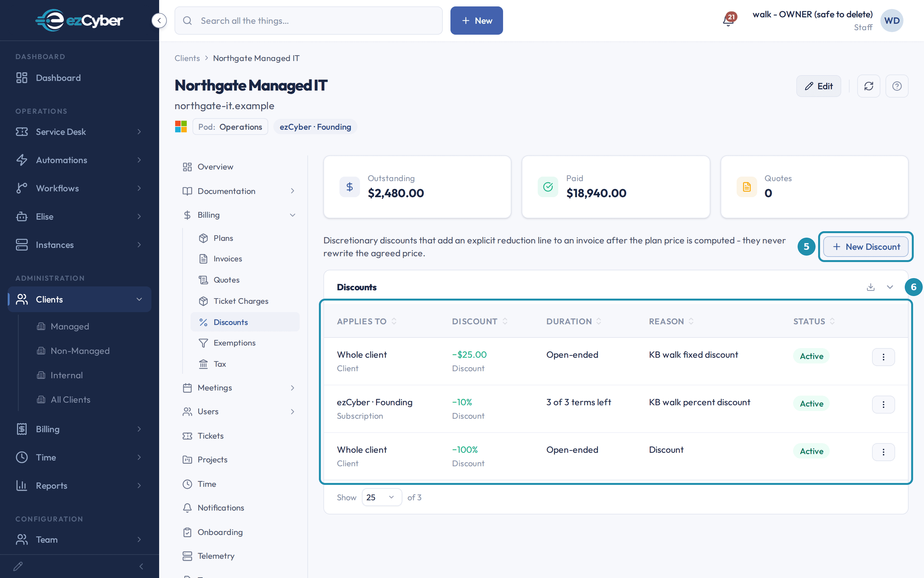The image size is (924, 578).
Task: Click the WD user avatar
Action: point(892,21)
